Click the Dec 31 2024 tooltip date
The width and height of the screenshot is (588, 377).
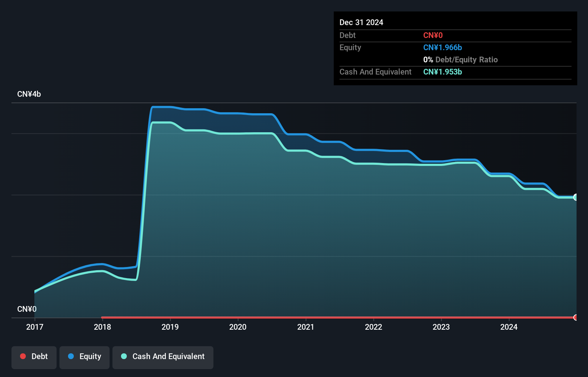(x=361, y=22)
